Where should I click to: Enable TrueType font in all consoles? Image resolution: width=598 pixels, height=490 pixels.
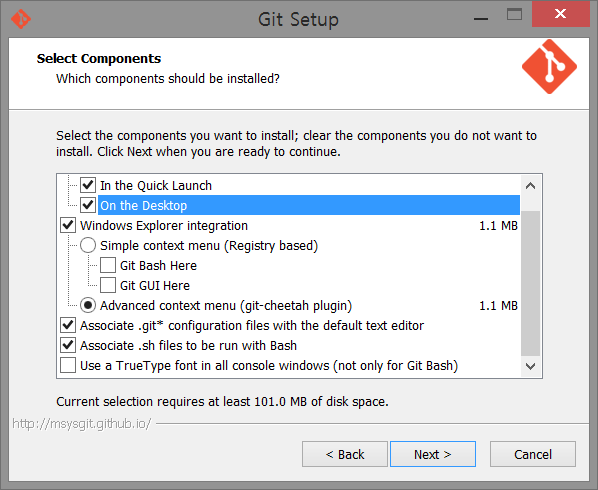68,365
